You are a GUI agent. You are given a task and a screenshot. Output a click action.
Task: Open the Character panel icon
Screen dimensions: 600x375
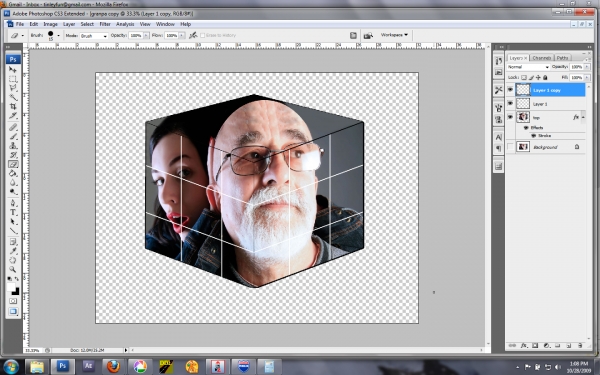(498, 137)
